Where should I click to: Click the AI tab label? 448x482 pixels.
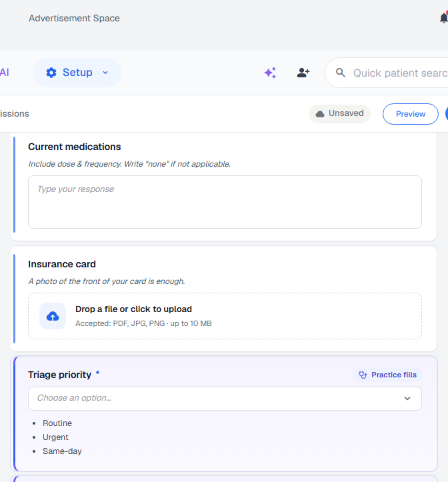(x=4, y=73)
